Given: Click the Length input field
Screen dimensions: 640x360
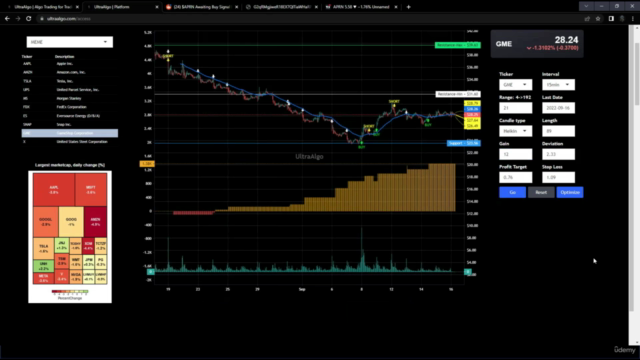Looking at the screenshot, I should pyautogui.click(x=558, y=131).
